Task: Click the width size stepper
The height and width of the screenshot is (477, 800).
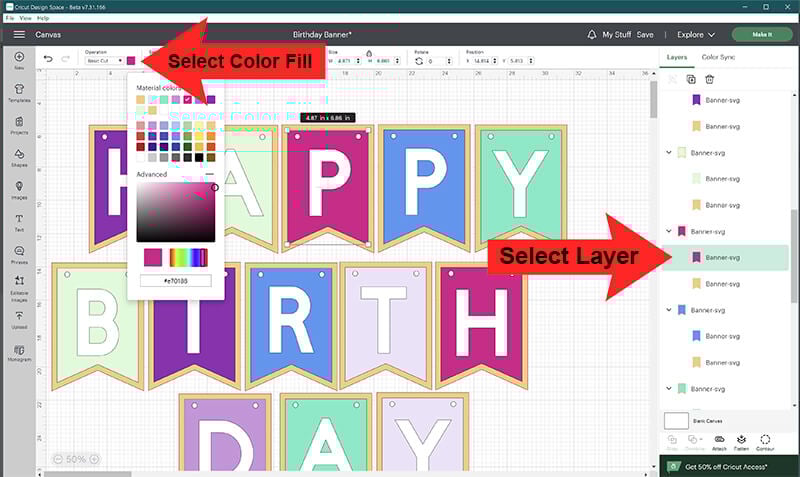Action: [358, 61]
